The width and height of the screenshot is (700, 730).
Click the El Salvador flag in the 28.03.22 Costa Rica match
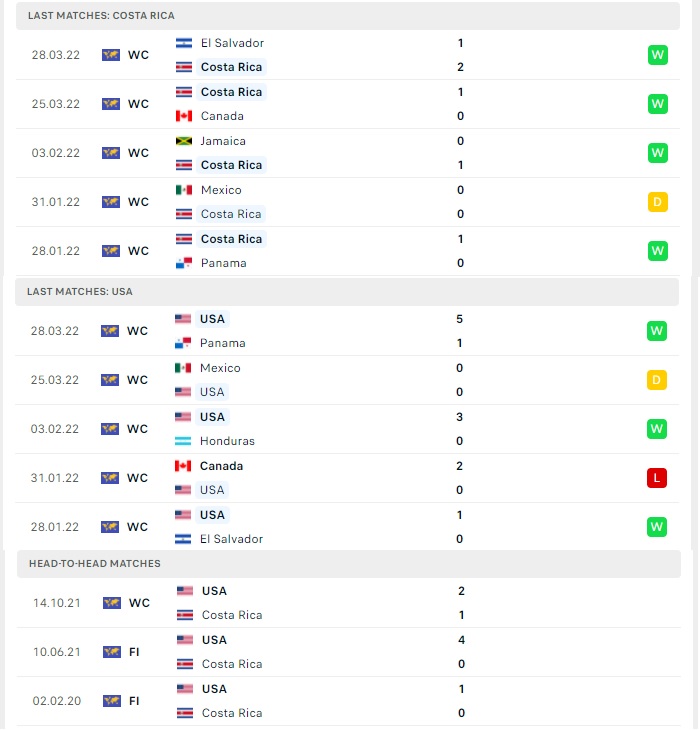(184, 43)
